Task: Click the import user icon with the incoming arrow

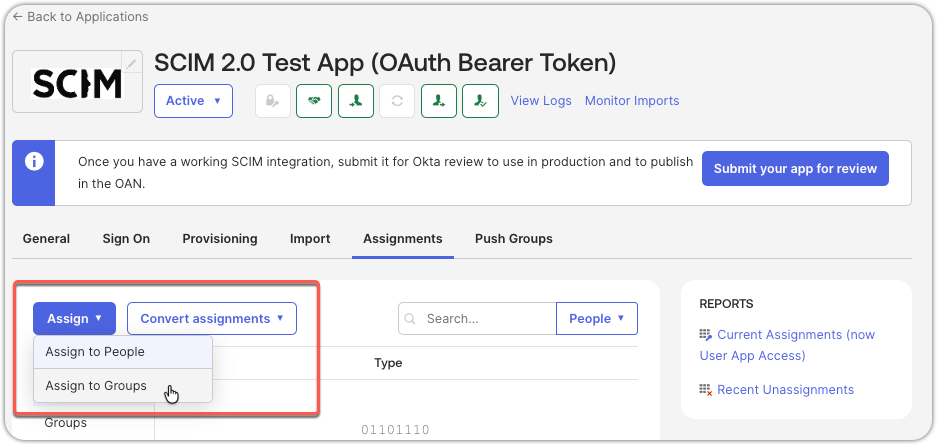Action: (356, 101)
